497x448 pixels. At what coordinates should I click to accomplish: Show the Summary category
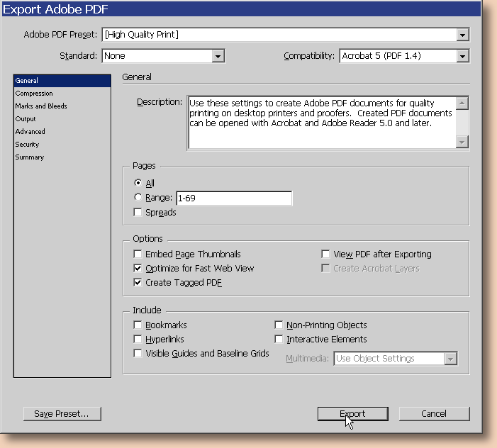tap(30, 157)
